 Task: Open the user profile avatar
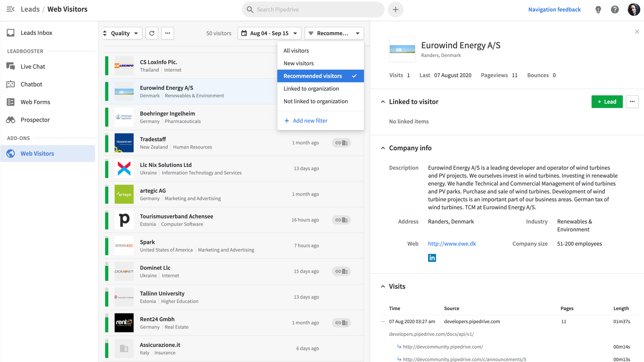pyautogui.click(x=634, y=9)
